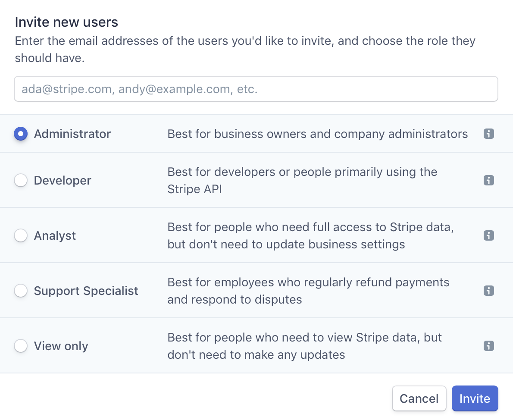
Task: Click the Invite button
Action: pyautogui.click(x=475, y=398)
